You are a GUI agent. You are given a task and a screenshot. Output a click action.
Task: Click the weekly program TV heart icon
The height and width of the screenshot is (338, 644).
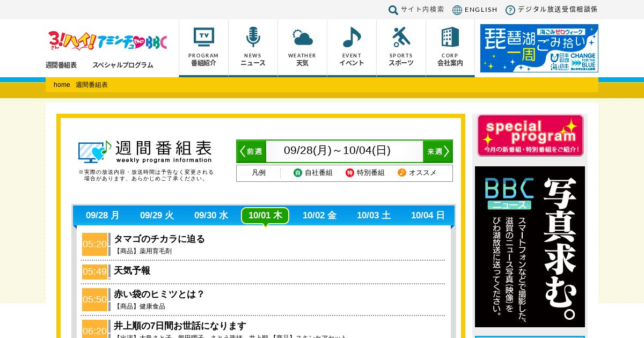pos(95,151)
